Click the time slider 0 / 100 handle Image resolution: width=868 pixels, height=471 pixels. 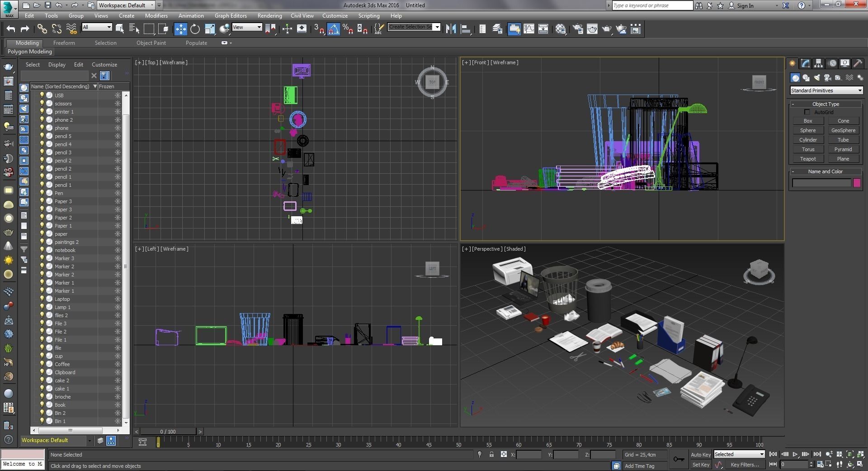pyautogui.click(x=168, y=432)
